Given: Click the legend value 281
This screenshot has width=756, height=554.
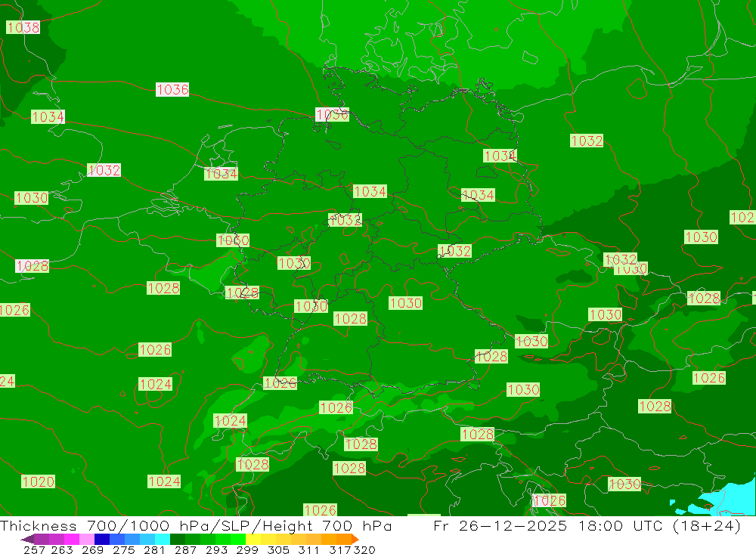Looking at the screenshot, I should click(154, 549).
